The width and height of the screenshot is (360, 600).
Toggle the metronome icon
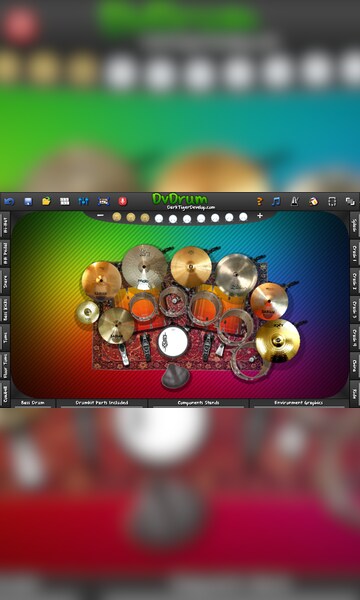(294, 201)
